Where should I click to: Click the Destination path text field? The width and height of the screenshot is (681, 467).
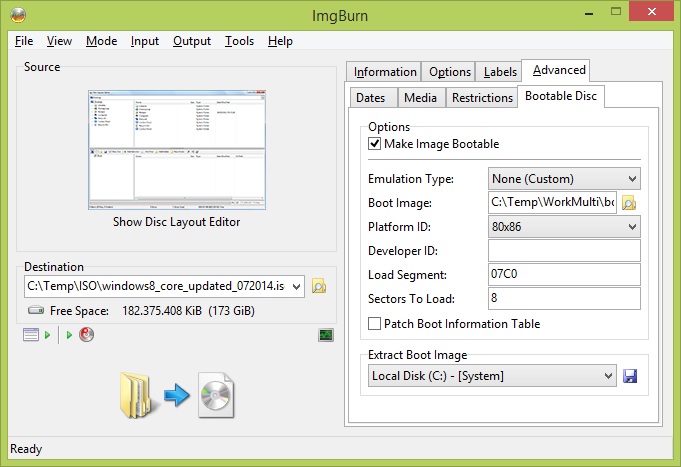[156, 286]
